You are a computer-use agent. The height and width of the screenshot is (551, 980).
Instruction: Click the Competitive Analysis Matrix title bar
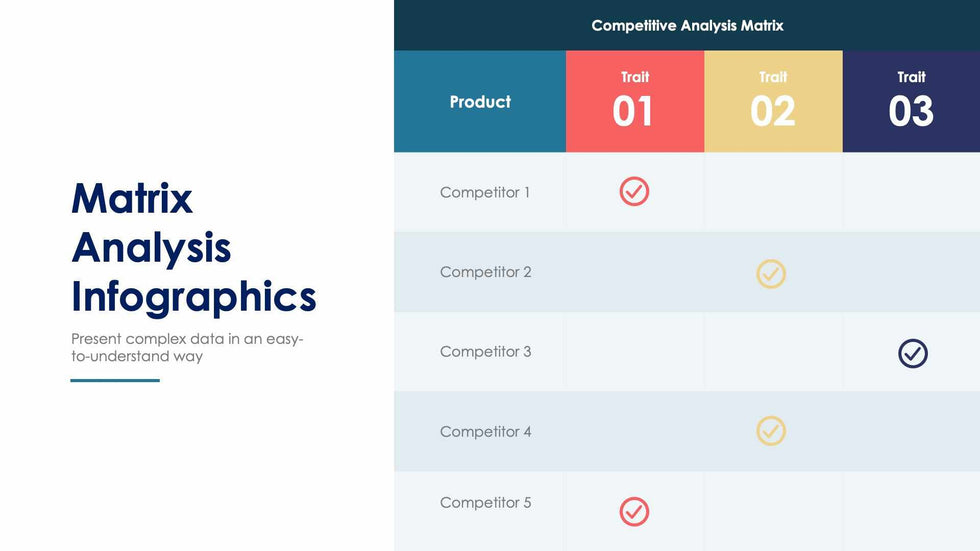click(x=687, y=26)
